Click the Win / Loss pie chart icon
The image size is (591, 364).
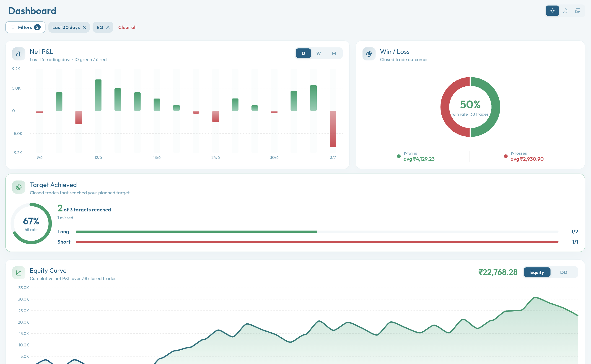pos(369,54)
